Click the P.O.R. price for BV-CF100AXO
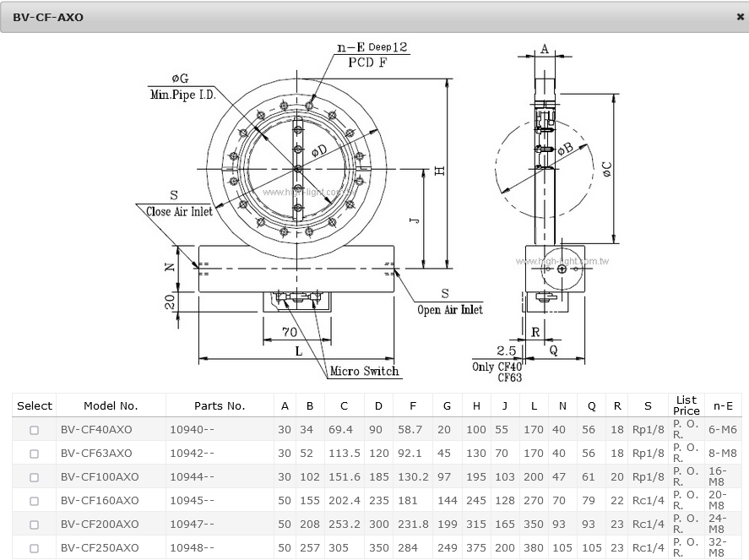 tap(686, 477)
